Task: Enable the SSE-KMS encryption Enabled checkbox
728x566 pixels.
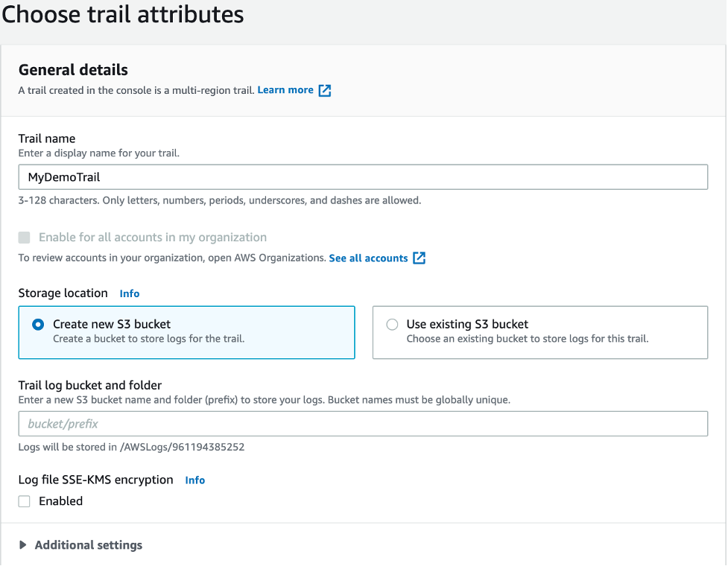Action: [23, 501]
